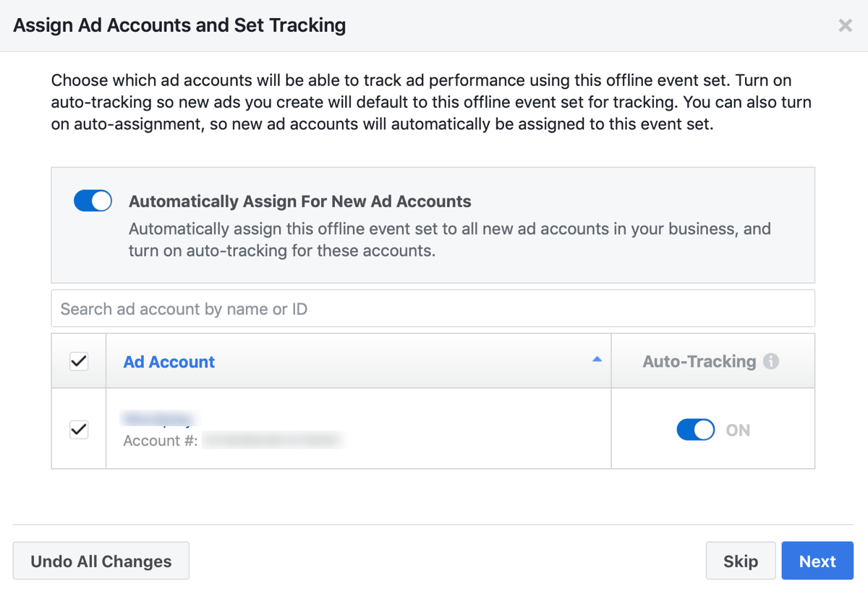The width and height of the screenshot is (868, 594).
Task: Close the Assign Ad Accounts dialog
Action: point(845,26)
